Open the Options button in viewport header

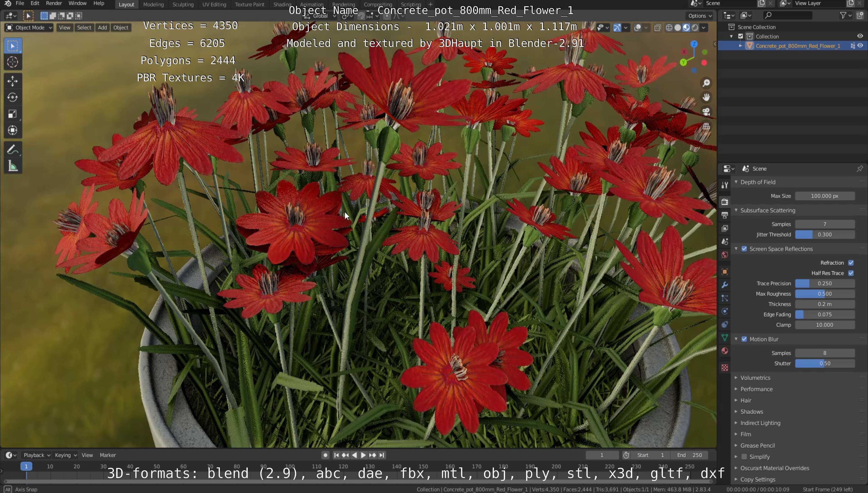[699, 15]
